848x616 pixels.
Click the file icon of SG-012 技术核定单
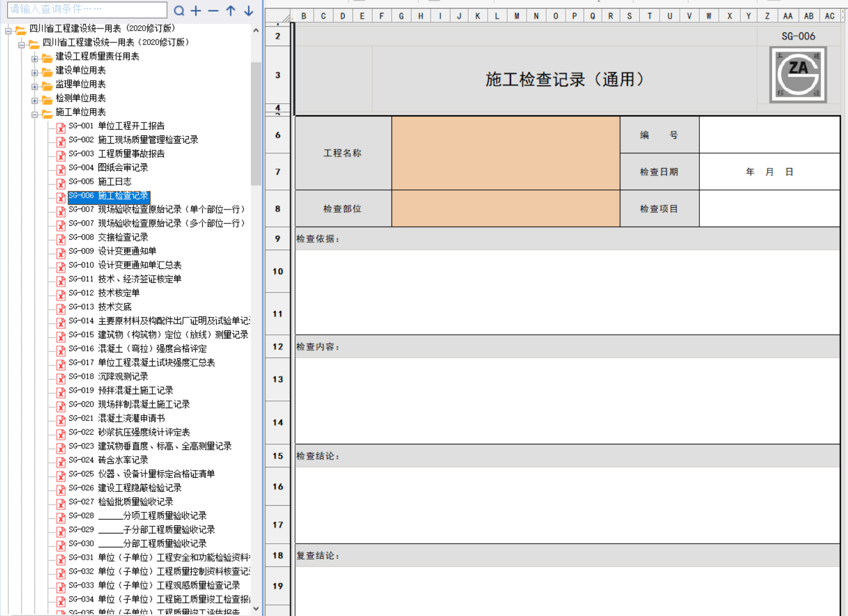click(x=61, y=295)
